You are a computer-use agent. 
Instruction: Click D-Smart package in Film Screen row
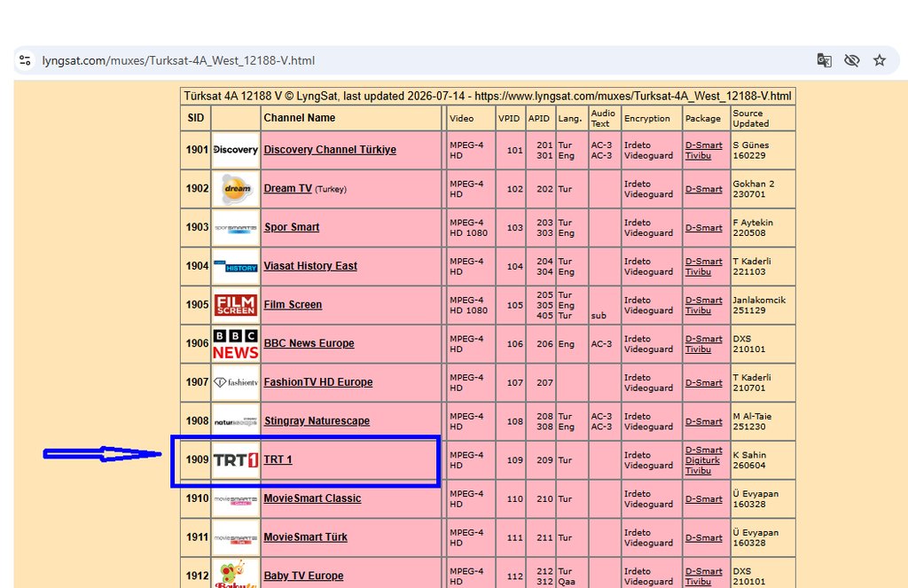tap(703, 300)
